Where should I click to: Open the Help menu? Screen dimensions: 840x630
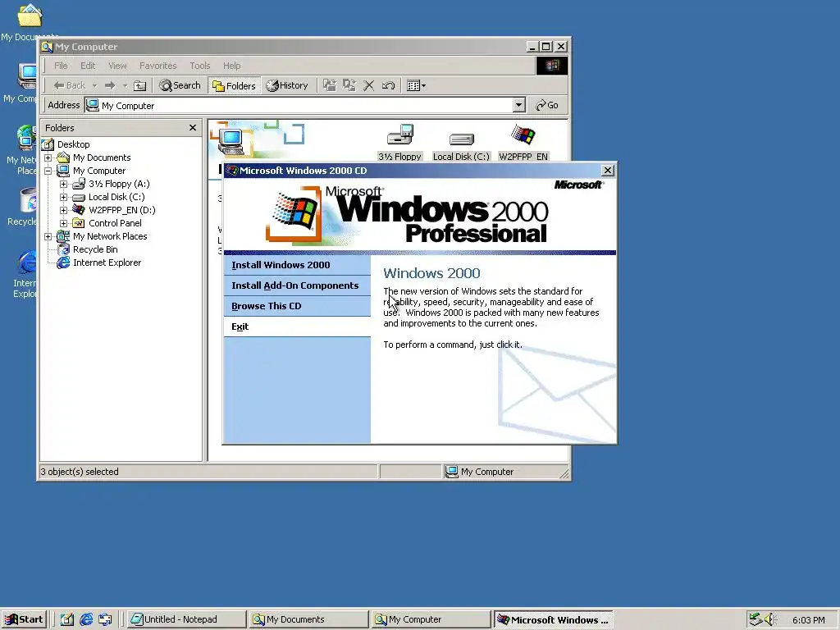pos(232,66)
